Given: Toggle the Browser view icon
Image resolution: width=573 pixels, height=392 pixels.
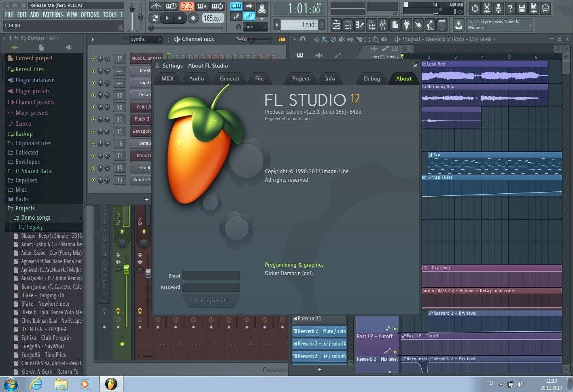Looking at the screenshot, I should point(371,25).
